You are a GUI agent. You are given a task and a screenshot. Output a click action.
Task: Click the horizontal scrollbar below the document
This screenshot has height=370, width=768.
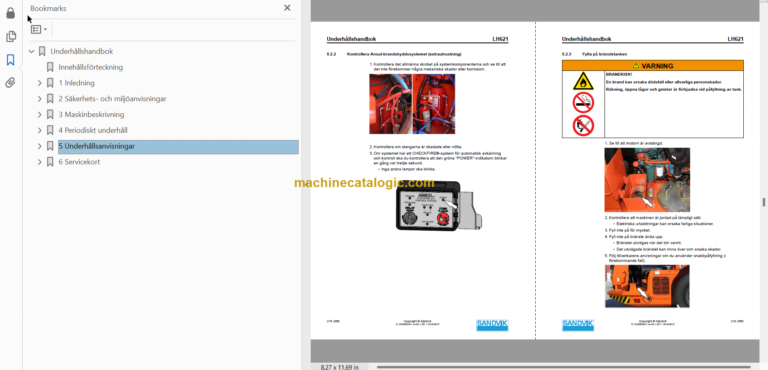[565, 367]
